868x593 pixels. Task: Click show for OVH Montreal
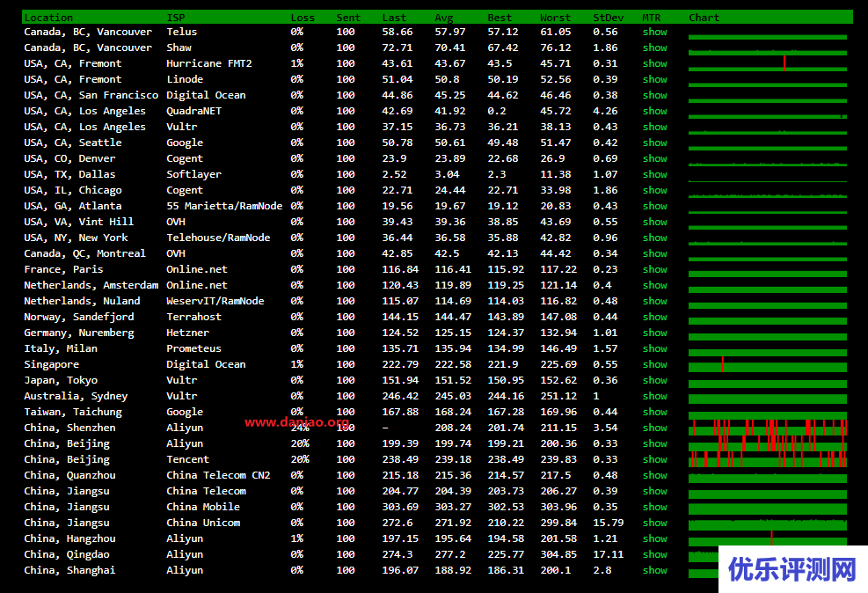(654, 253)
